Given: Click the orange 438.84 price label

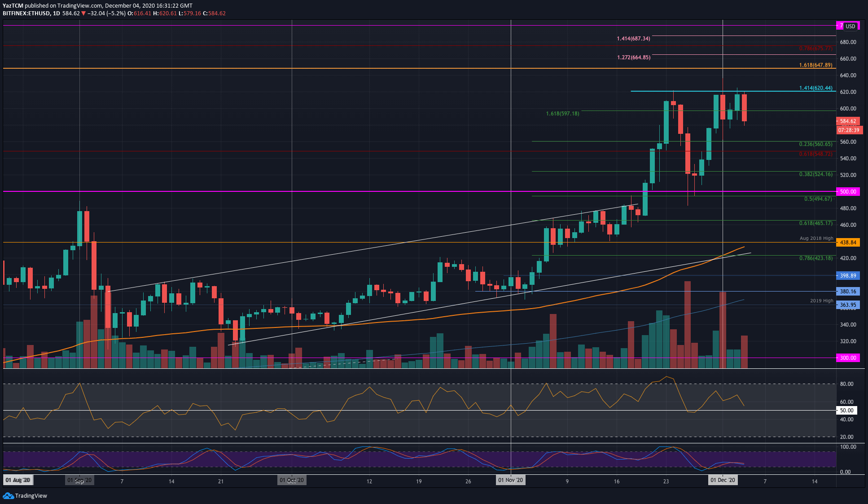Looking at the screenshot, I should pos(848,242).
